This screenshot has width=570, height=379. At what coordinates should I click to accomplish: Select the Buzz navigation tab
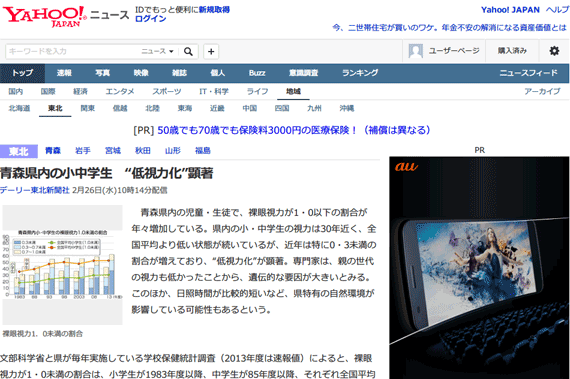coord(257,73)
